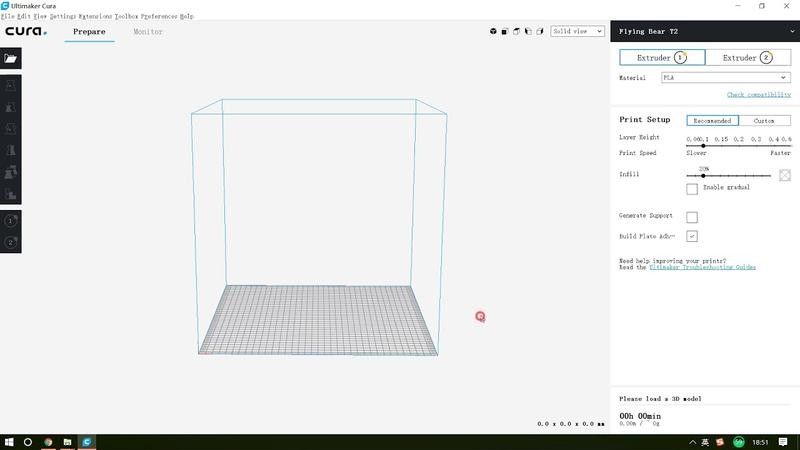Select the 3D perspective camera view icon

pos(494,32)
